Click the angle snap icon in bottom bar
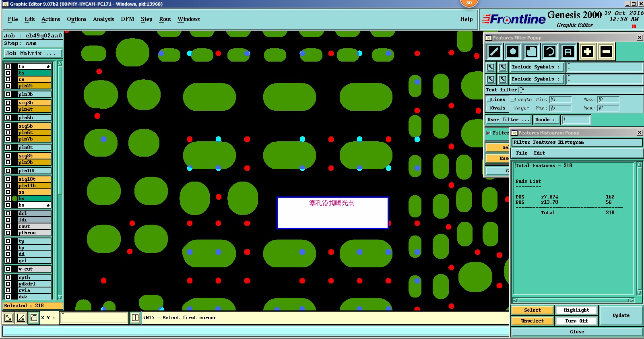The image size is (644, 339). (21, 318)
